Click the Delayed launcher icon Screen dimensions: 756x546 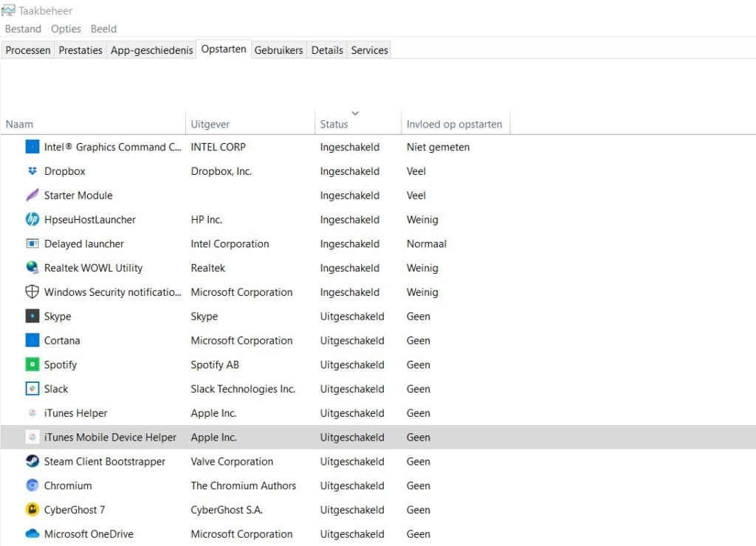click(32, 243)
